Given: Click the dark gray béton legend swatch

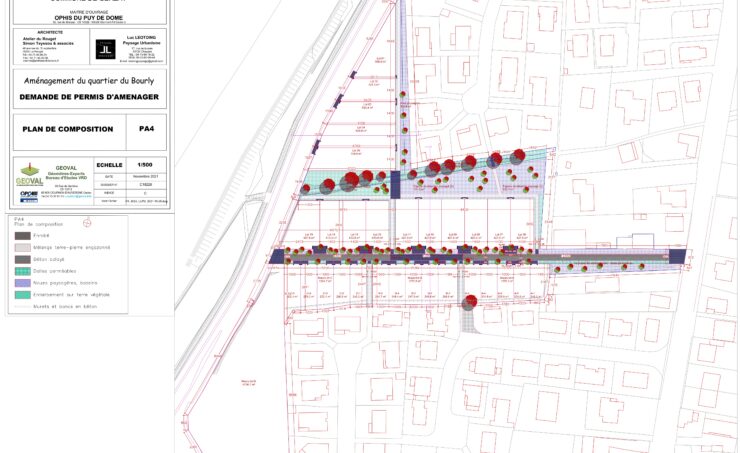Looking at the screenshot, I should coord(22,259).
